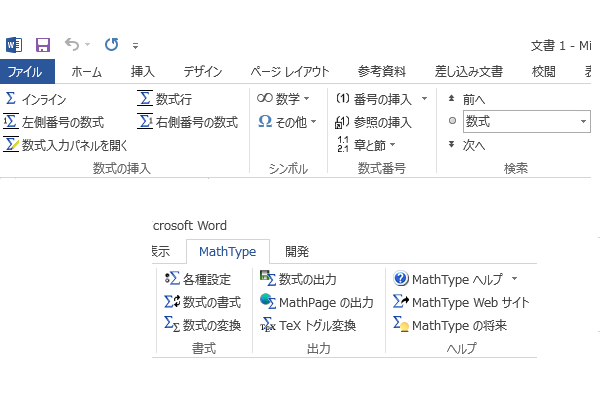Click MathType の将来
This screenshot has width=600, height=420.
point(450,325)
